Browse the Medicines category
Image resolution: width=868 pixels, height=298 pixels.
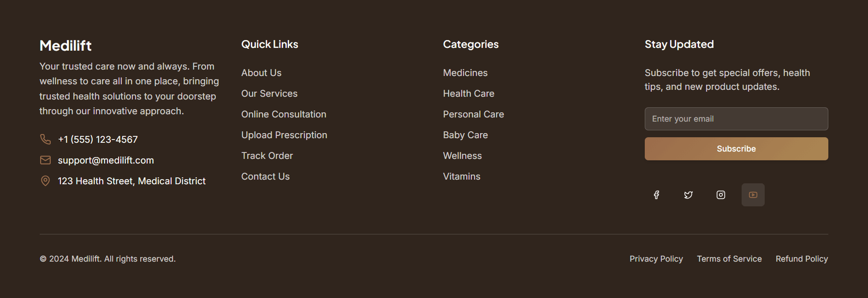465,73
